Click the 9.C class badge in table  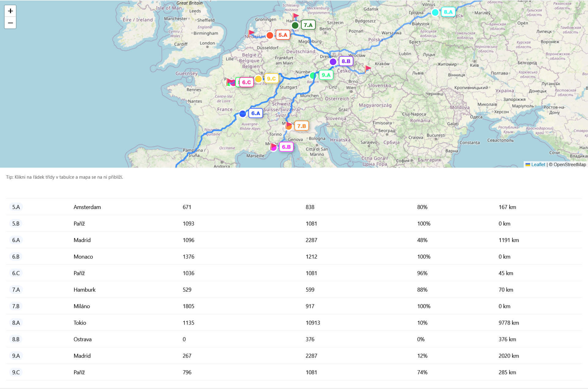pos(16,372)
